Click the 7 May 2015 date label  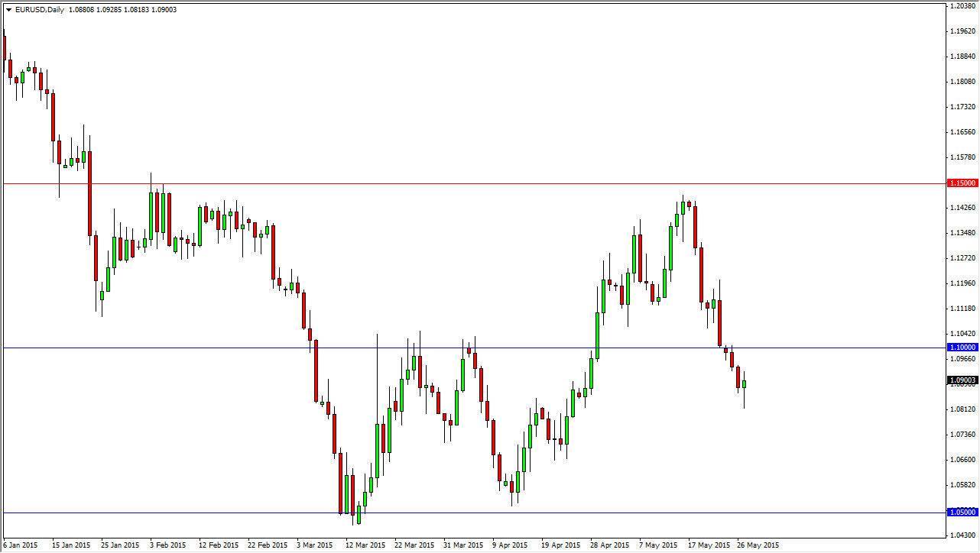tap(657, 545)
